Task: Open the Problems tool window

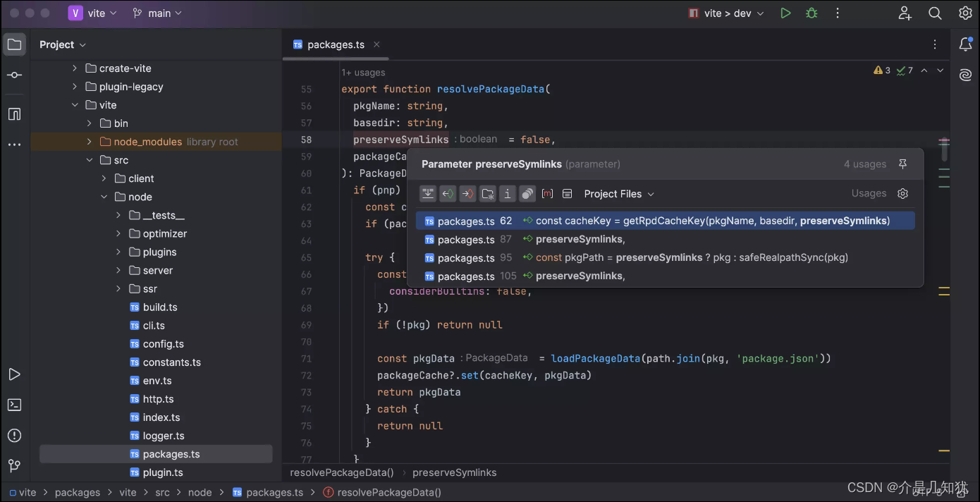Action: 14,435
